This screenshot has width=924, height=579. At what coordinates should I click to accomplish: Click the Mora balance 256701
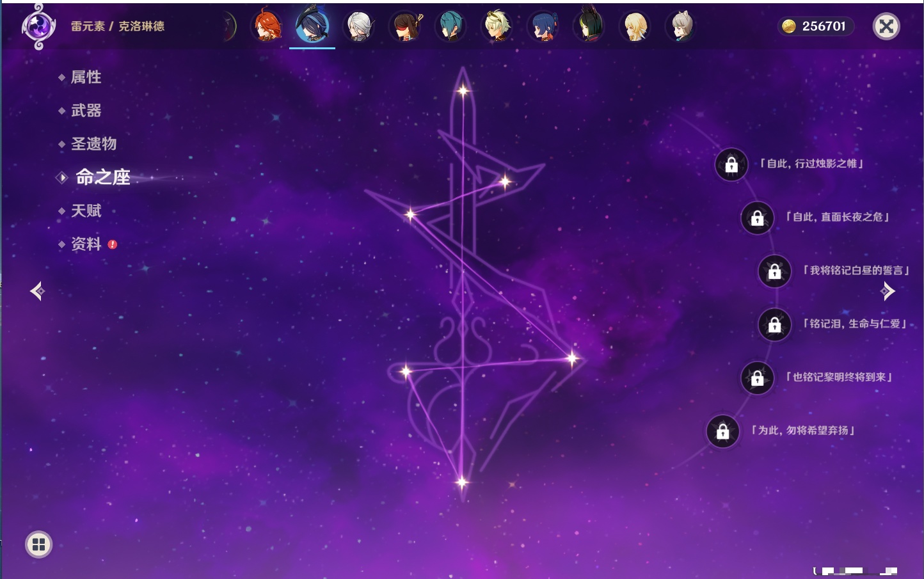[x=824, y=26]
